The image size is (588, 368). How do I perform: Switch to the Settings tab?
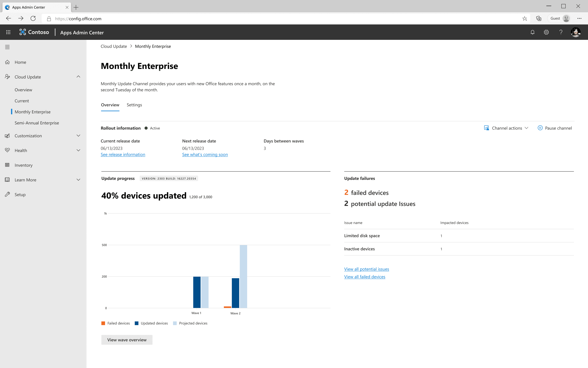click(134, 105)
